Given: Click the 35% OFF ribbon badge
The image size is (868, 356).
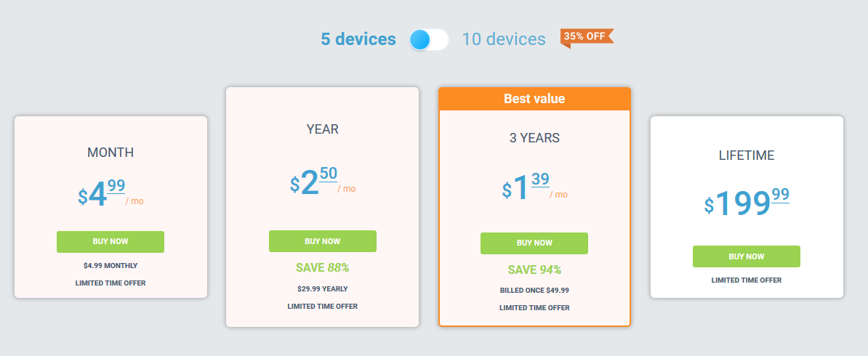Looking at the screenshot, I should (x=587, y=38).
